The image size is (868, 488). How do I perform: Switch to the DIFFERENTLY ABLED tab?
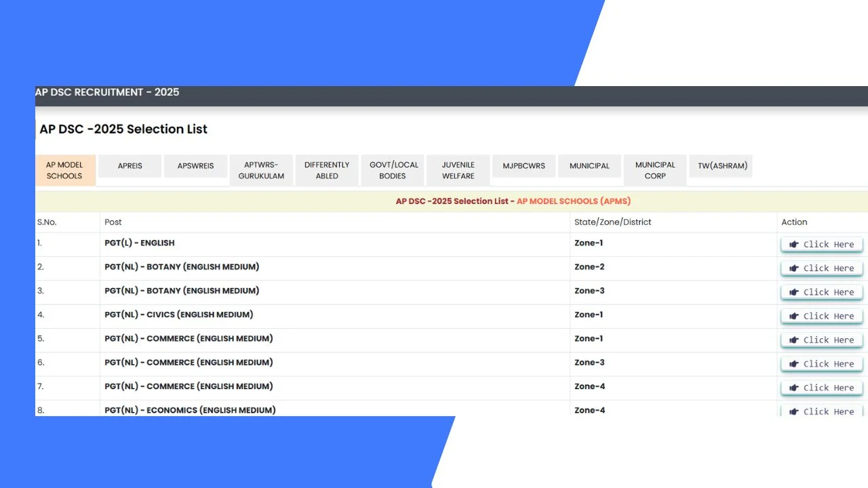pos(327,170)
